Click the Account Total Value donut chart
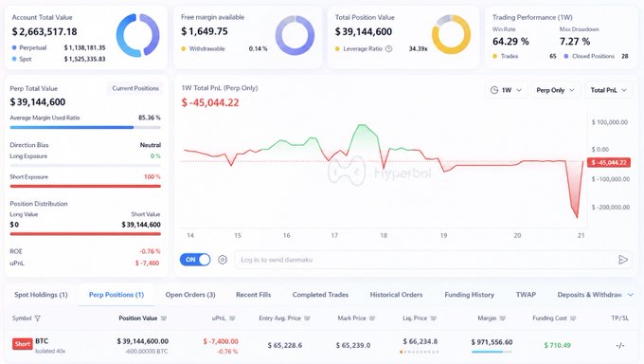Image resolution: width=644 pixels, height=364 pixels. pos(137,35)
